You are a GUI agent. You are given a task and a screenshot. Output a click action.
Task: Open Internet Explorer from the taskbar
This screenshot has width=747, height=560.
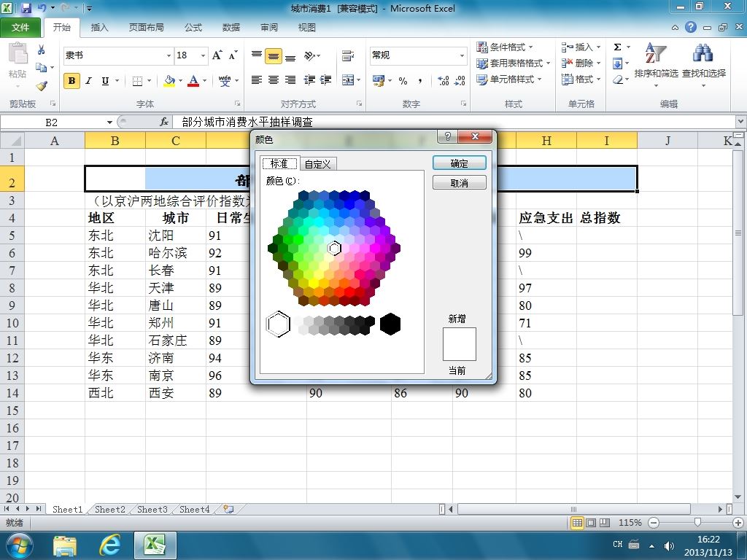click(109, 545)
